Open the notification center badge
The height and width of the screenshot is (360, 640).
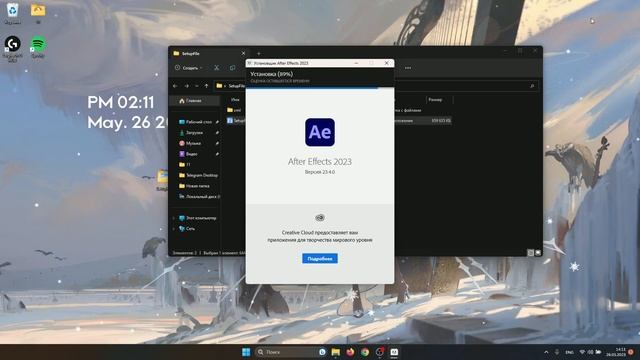pos(631,352)
